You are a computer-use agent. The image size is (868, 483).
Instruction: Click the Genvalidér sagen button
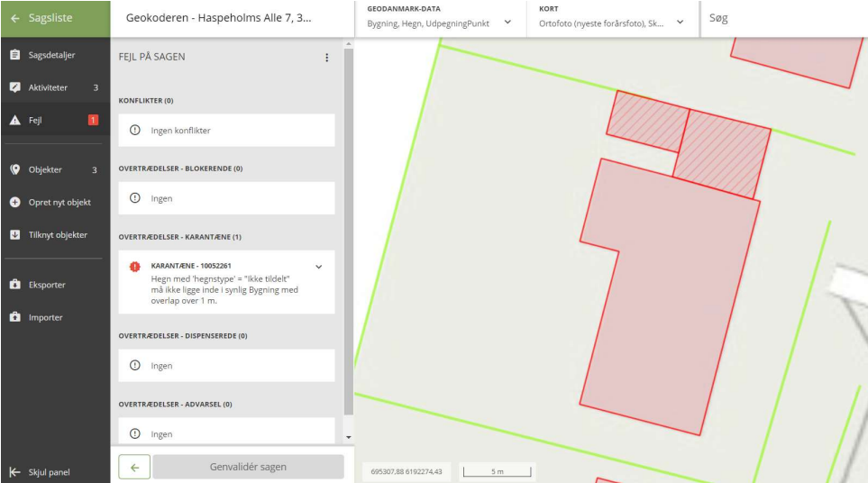click(248, 467)
